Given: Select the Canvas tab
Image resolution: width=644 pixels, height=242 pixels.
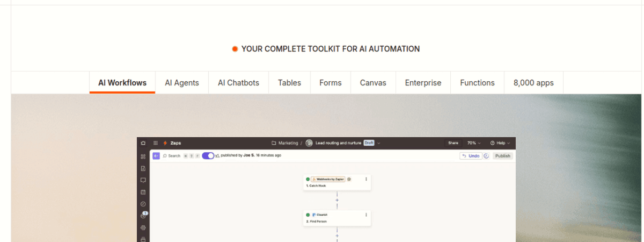Looking at the screenshot, I should [373, 83].
